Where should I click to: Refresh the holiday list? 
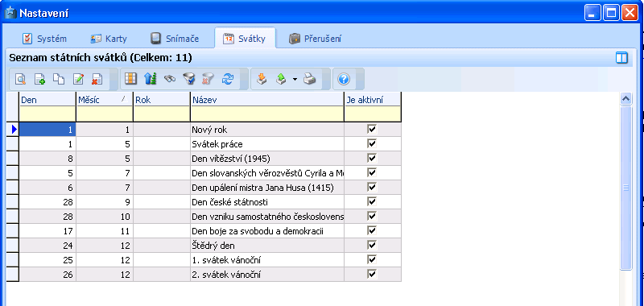227,79
